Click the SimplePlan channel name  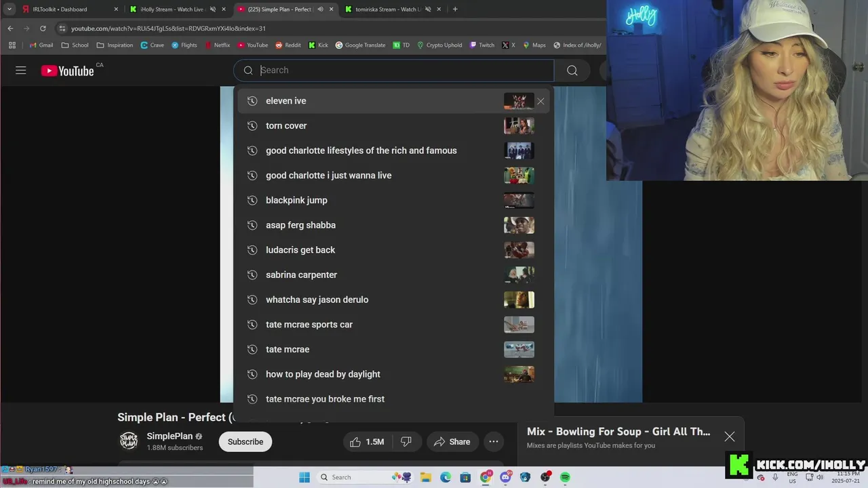pyautogui.click(x=170, y=436)
